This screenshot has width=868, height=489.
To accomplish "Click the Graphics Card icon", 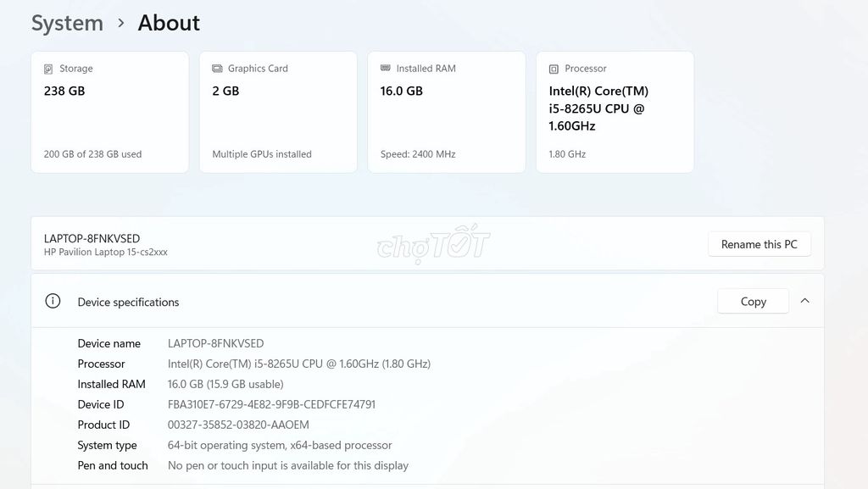I will point(218,69).
